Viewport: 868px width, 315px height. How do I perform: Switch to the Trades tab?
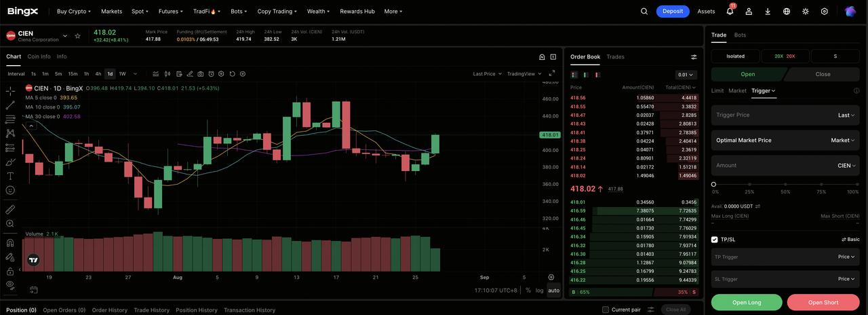pyautogui.click(x=615, y=57)
